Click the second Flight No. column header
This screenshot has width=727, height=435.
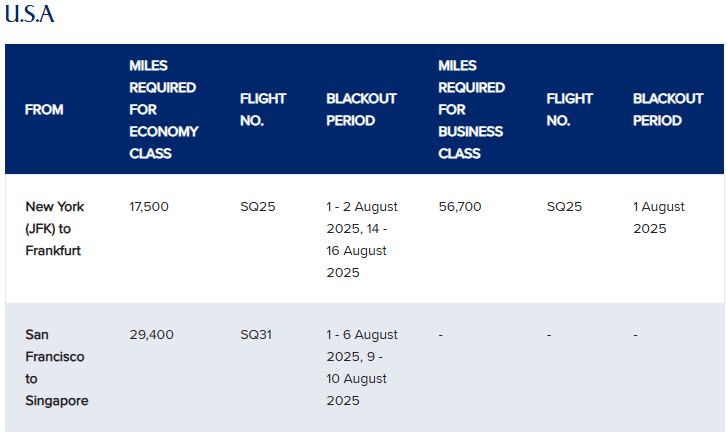click(569, 109)
